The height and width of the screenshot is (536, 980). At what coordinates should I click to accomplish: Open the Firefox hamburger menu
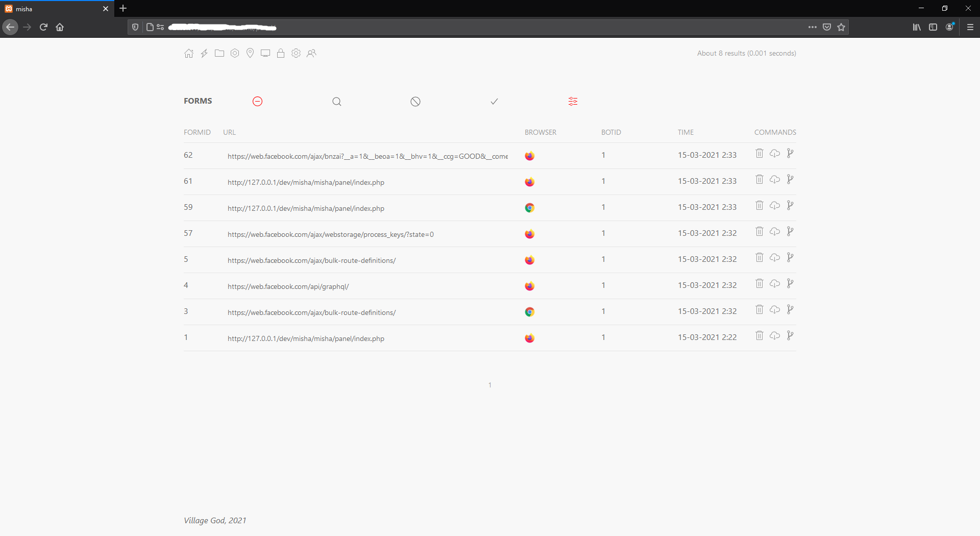tap(970, 27)
